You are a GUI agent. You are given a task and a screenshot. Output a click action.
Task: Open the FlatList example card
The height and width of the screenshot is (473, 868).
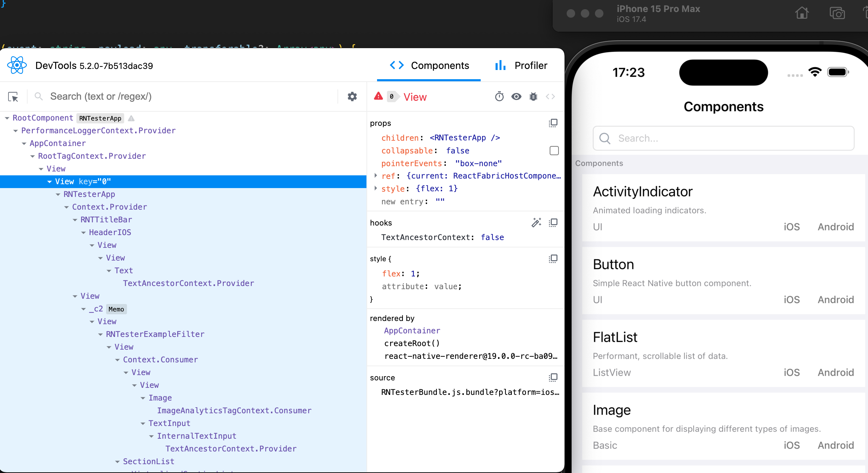(723, 354)
